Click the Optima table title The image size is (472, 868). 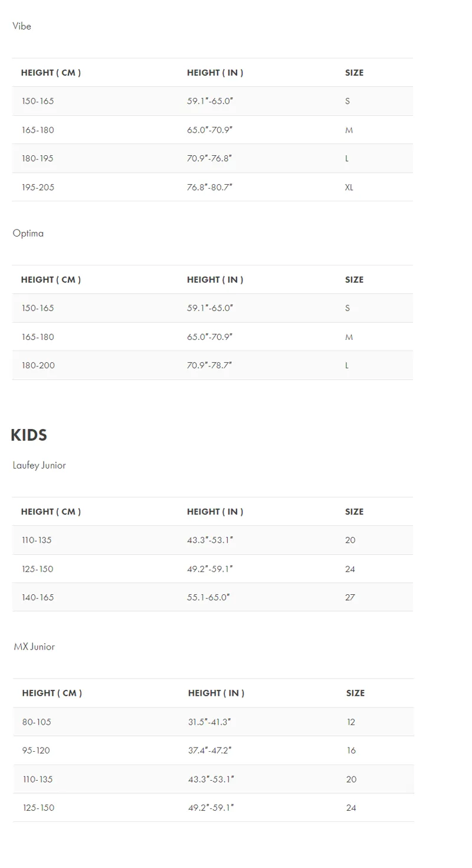pyautogui.click(x=28, y=233)
